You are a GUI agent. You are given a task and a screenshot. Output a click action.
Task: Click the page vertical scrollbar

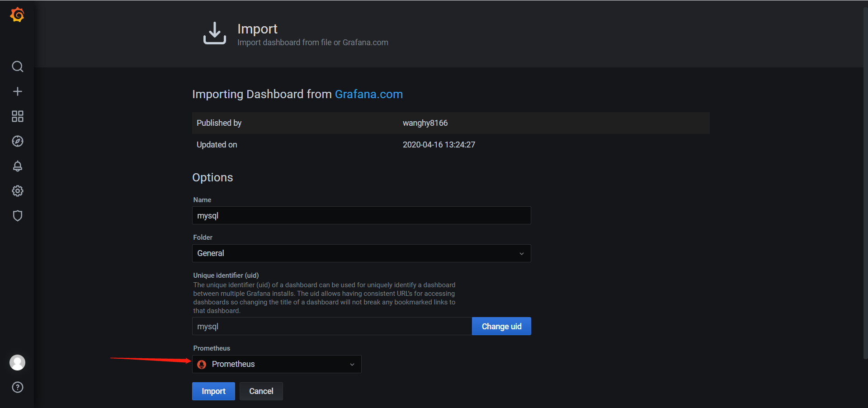[865, 183]
